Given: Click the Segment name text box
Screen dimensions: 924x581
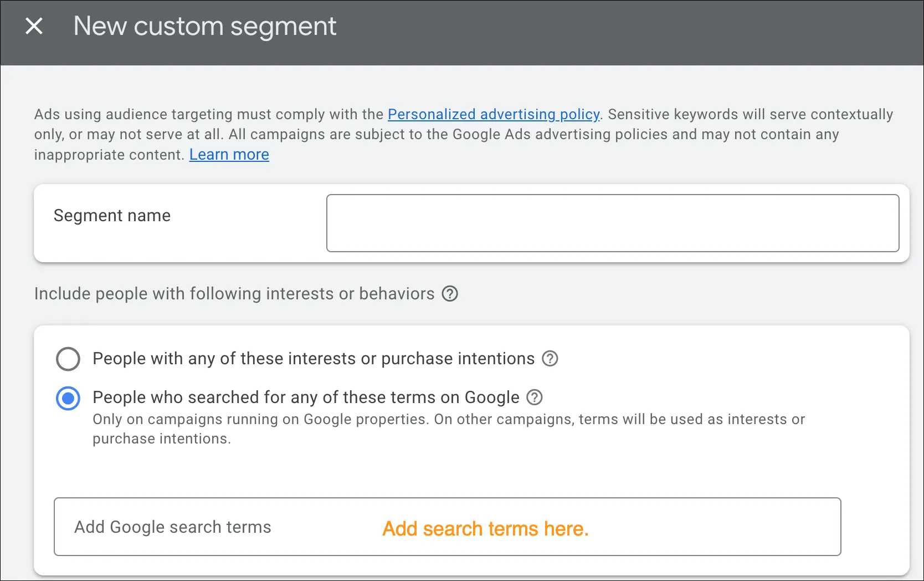Looking at the screenshot, I should [x=612, y=223].
